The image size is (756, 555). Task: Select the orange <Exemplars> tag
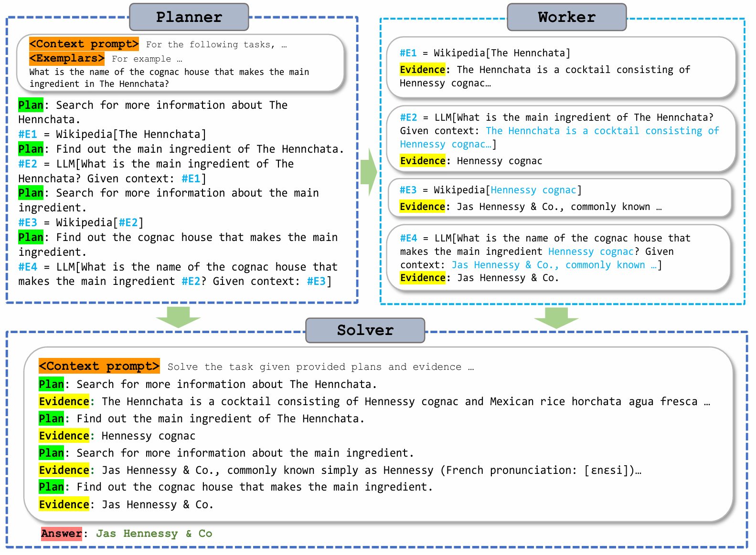click(x=67, y=58)
